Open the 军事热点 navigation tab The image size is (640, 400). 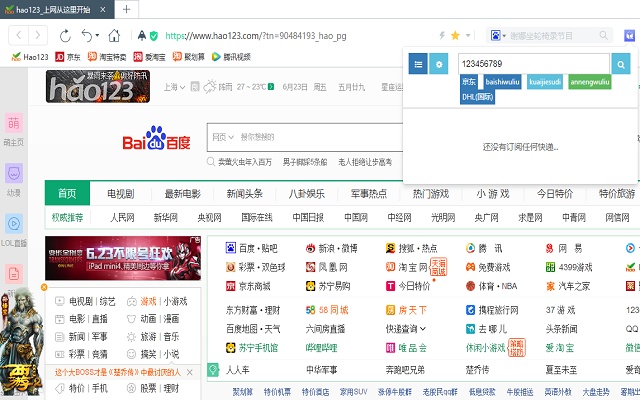coord(369,193)
